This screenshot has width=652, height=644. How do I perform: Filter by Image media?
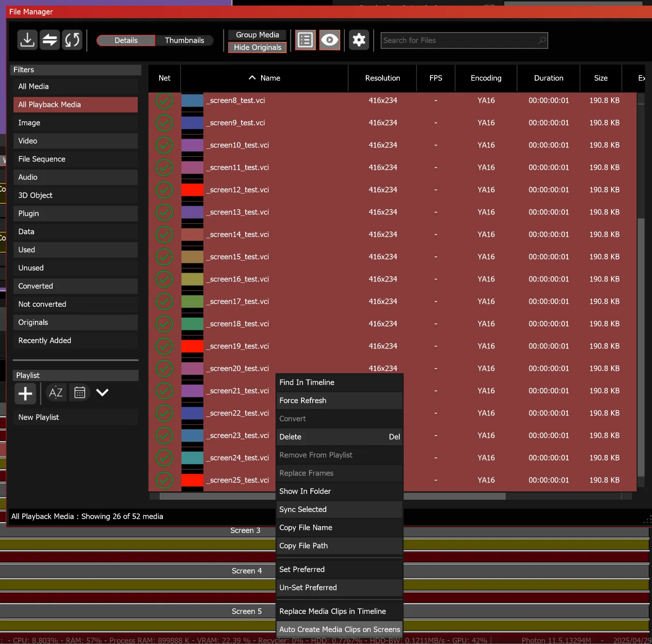click(x=75, y=123)
